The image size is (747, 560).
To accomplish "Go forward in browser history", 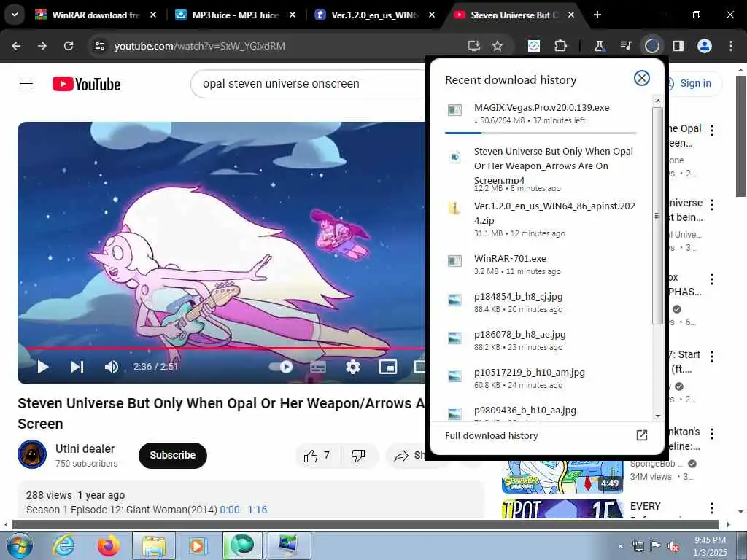I will tap(42, 46).
